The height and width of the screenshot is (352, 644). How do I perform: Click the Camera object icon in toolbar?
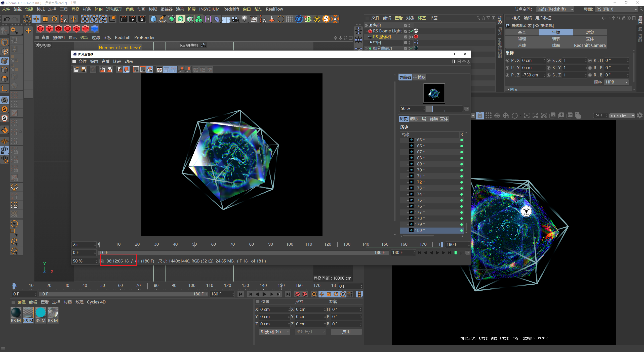pos(235,19)
